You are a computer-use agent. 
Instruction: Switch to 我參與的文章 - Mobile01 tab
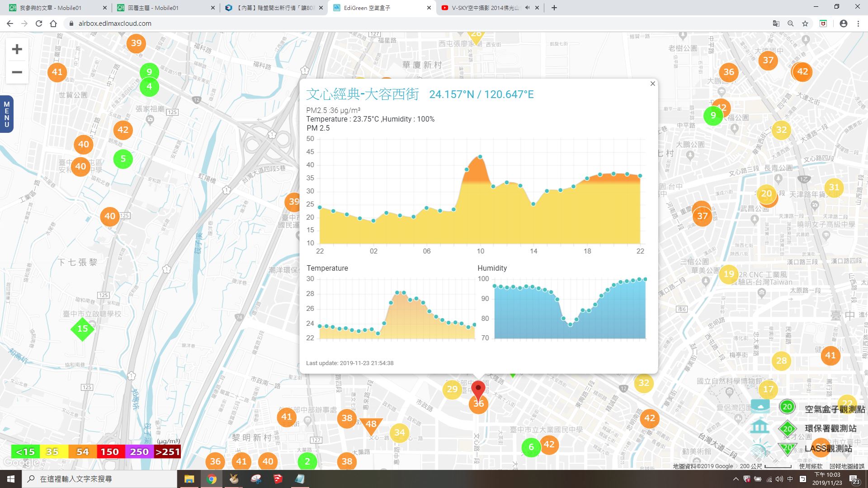[58, 8]
